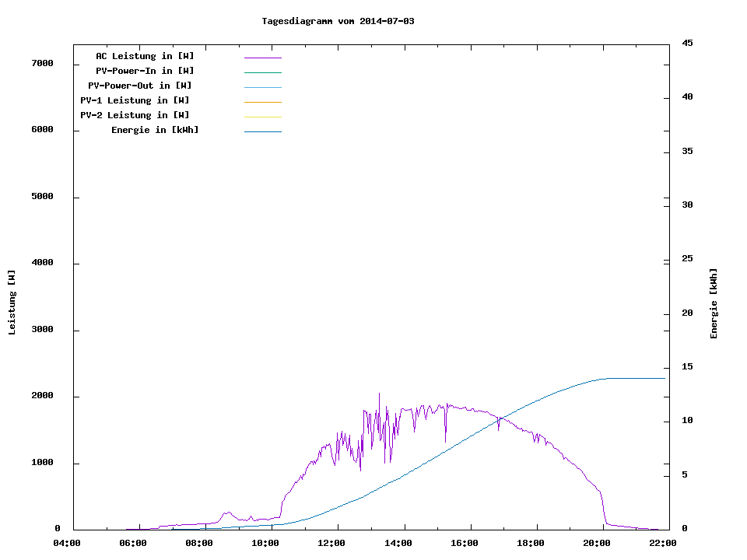Viewport: 747px width, 560px height.
Task: Select the 22:00 time axis label
Action: (662, 544)
